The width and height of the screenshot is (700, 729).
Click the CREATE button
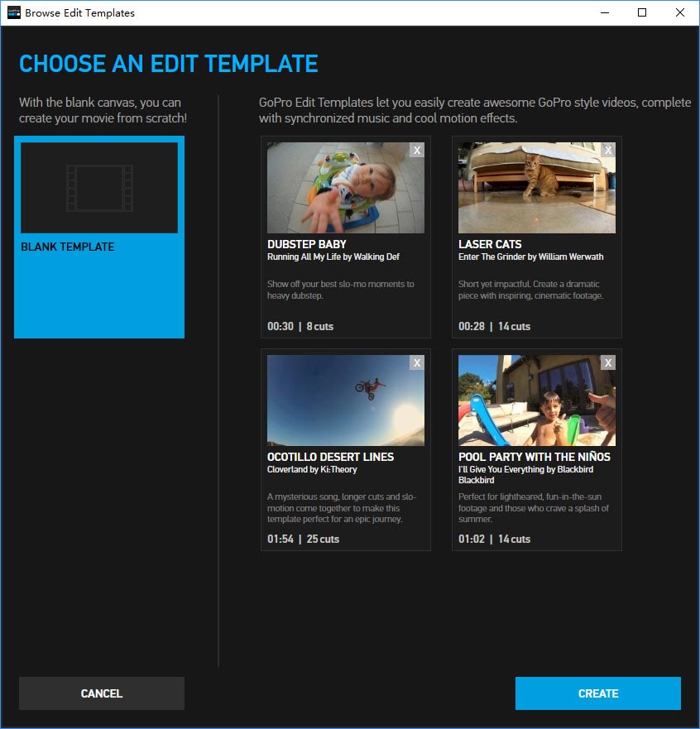click(597, 693)
